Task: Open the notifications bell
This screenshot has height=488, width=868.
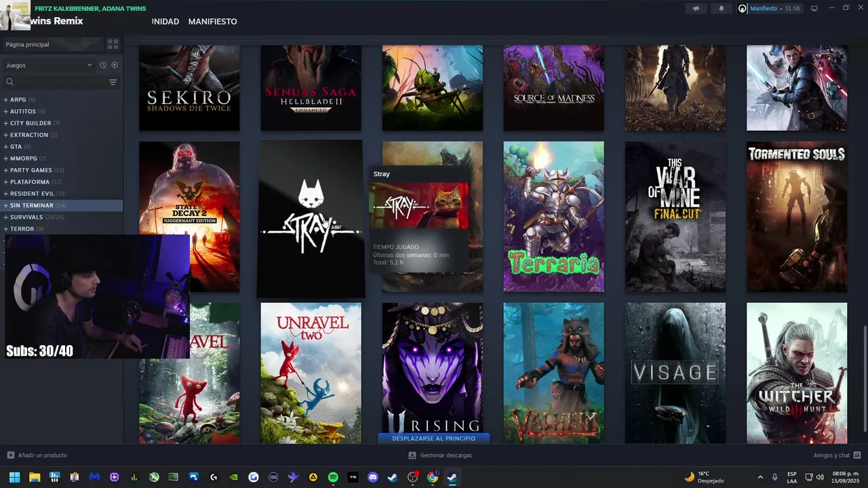Action: coord(722,8)
